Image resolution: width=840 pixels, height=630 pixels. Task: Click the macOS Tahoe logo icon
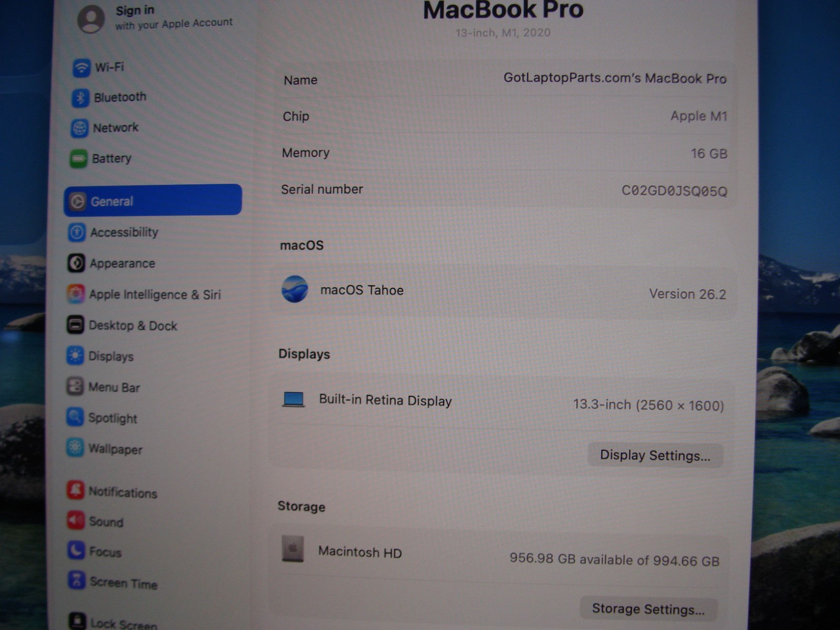tap(295, 289)
